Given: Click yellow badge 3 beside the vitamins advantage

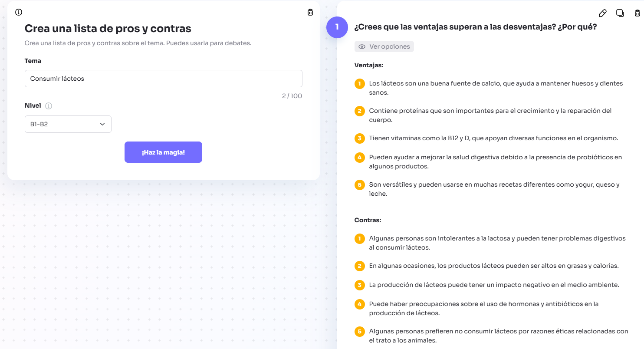Looking at the screenshot, I should 359,138.
